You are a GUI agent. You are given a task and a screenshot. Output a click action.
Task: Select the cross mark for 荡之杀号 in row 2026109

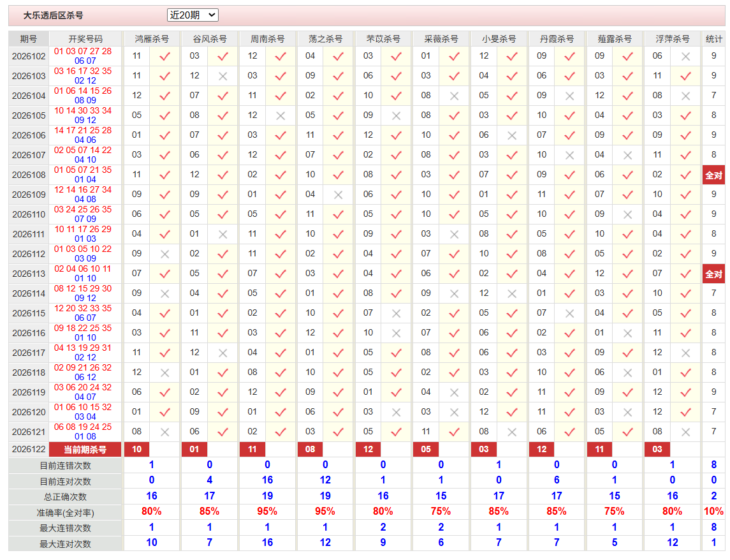click(x=339, y=195)
